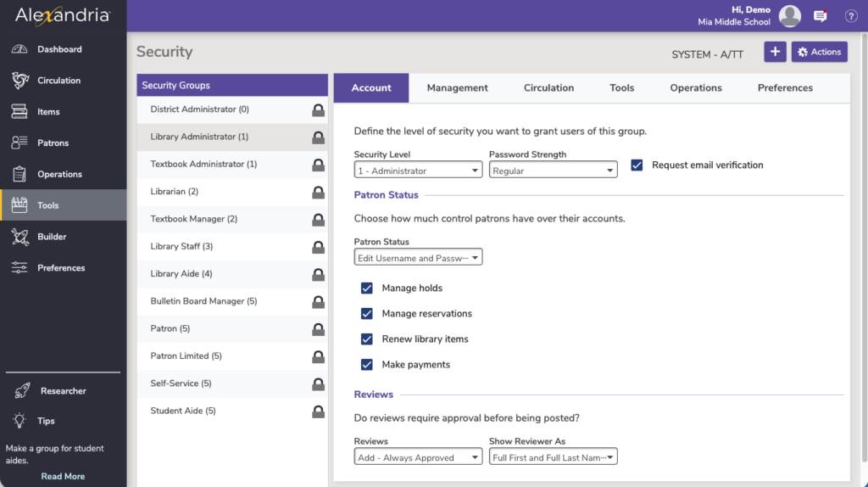Viewport: 868px width, 487px height.
Task: Click the notifications message icon in header
Action: (x=820, y=16)
